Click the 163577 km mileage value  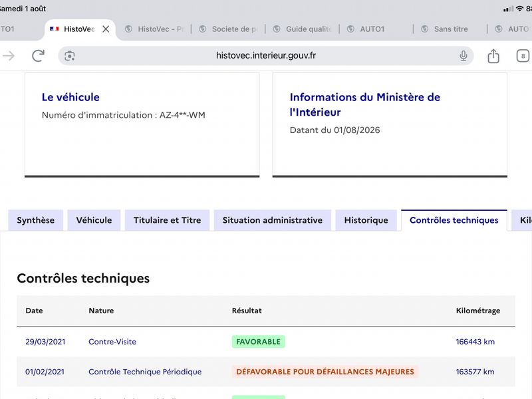475,372
